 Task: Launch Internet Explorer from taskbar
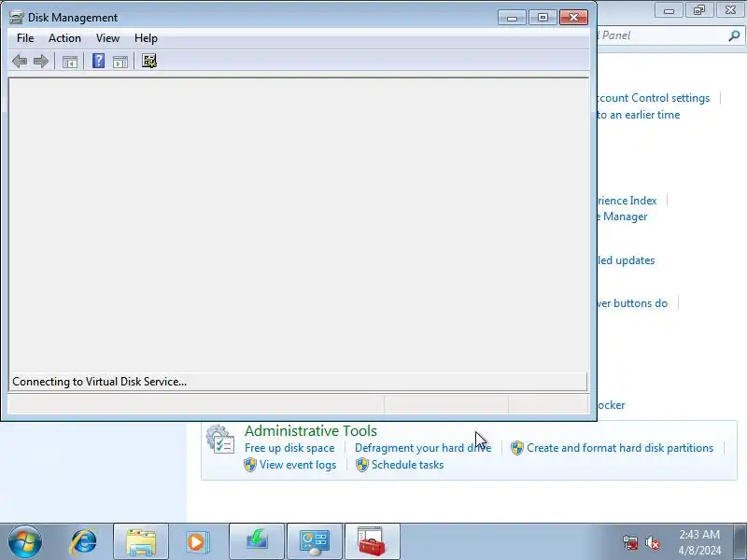(x=83, y=542)
